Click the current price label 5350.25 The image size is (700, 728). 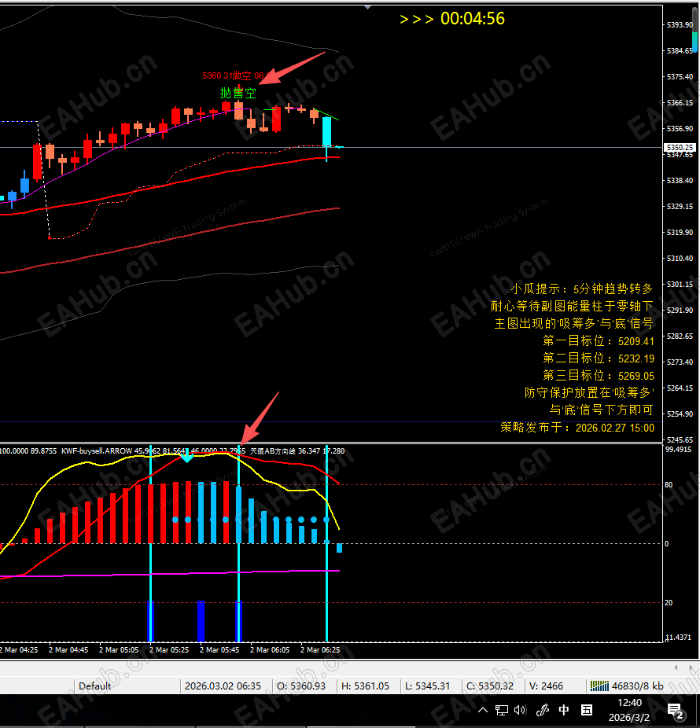click(680, 147)
